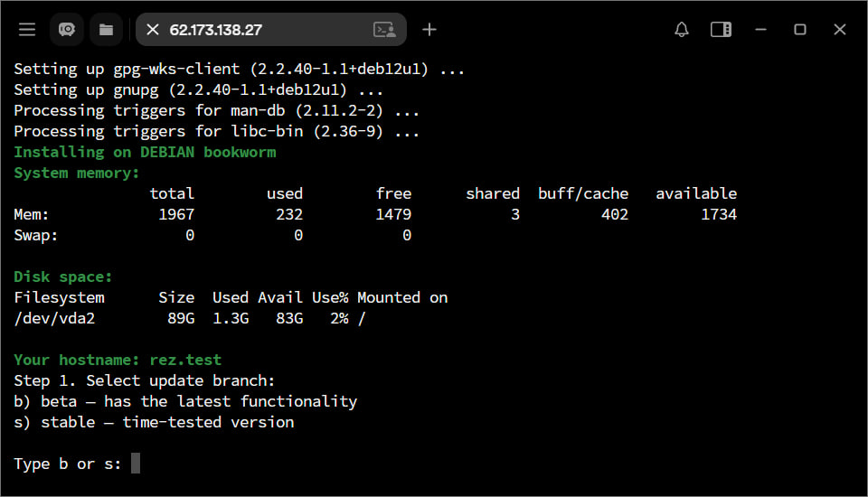Click the /dev/vda2 filesystem entry

coord(54,318)
